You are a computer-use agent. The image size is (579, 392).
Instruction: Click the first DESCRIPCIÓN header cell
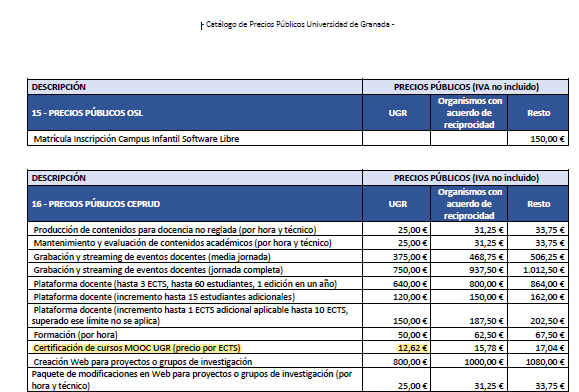coord(195,87)
